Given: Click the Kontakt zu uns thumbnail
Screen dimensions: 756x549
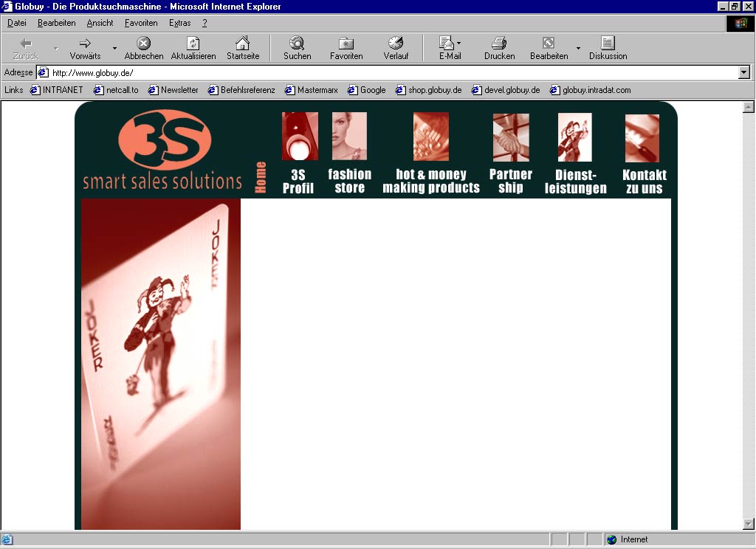Looking at the screenshot, I should pyautogui.click(x=642, y=138).
